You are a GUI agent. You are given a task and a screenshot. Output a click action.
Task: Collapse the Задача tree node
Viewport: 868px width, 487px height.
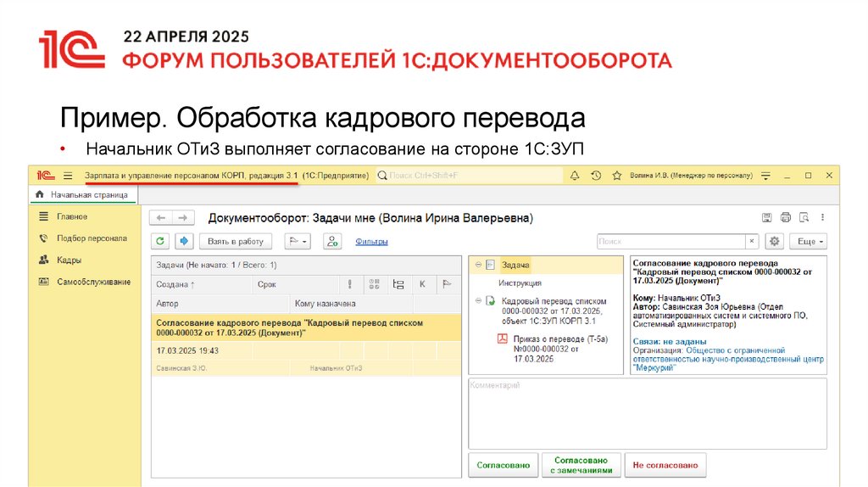pyautogui.click(x=478, y=265)
